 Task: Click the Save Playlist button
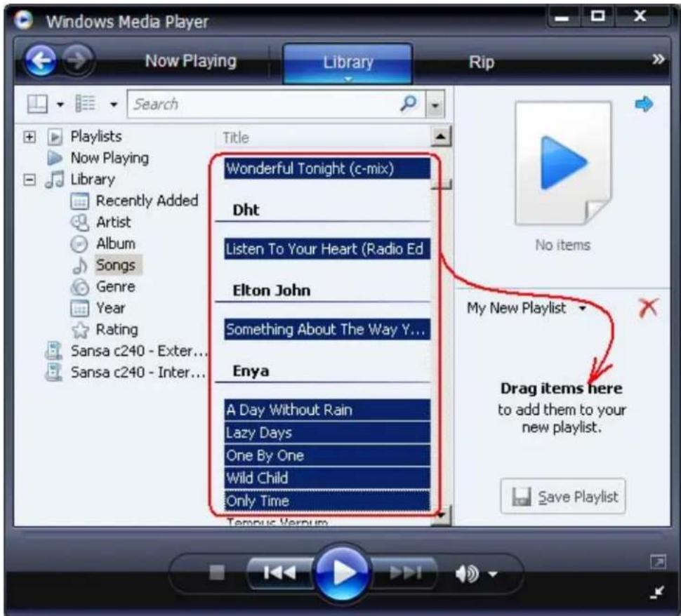[x=563, y=497]
